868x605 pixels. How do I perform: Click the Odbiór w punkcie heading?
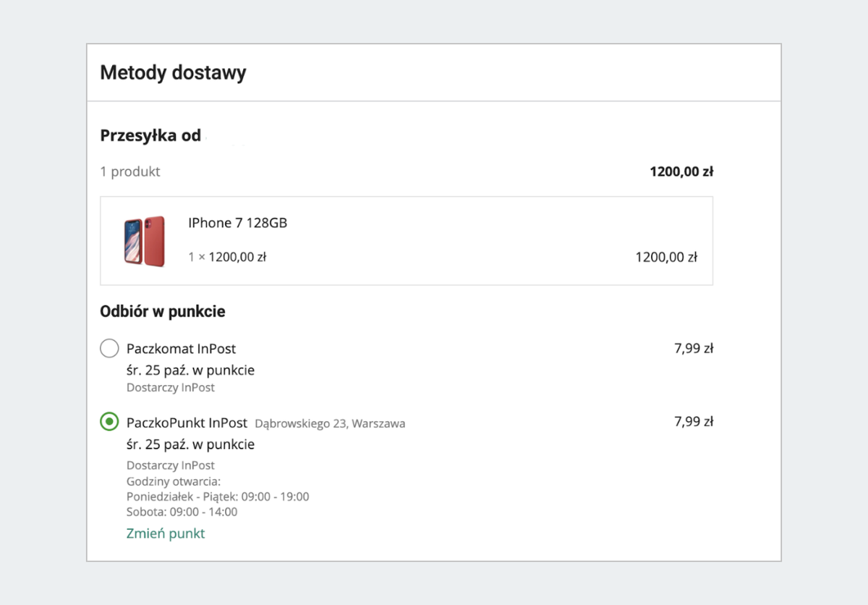pyautogui.click(x=163, y=312)
